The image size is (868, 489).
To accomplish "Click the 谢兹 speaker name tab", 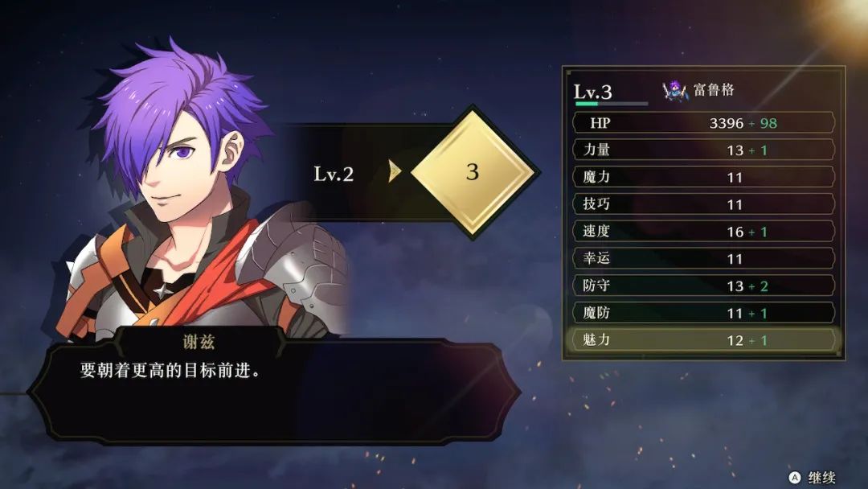I will 199,342.
